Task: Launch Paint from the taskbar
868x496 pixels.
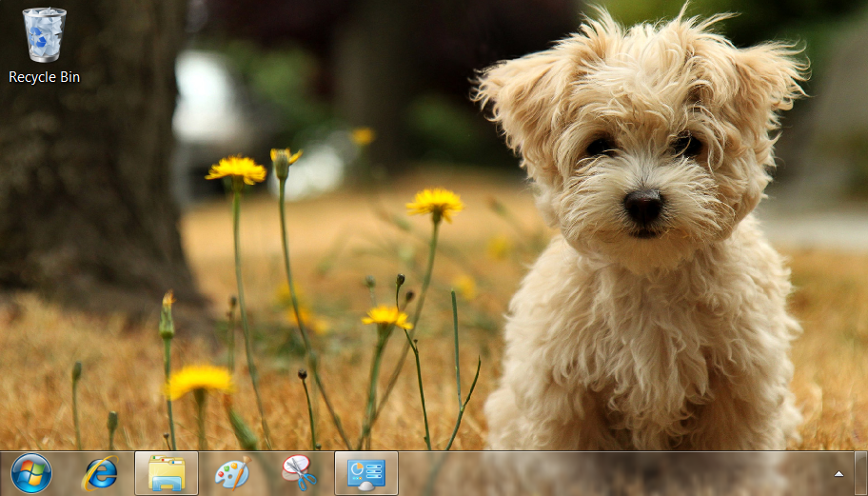Action: 232,473
